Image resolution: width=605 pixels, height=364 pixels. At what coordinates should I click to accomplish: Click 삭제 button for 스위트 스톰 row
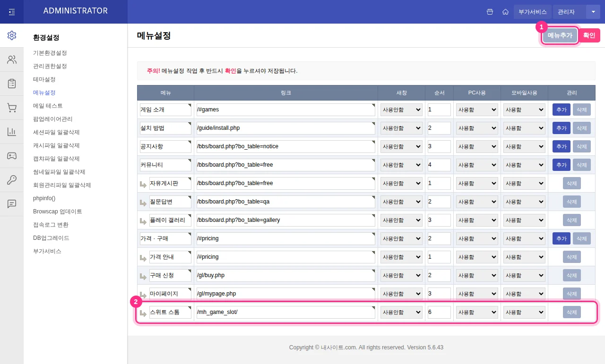pos(572,312)
